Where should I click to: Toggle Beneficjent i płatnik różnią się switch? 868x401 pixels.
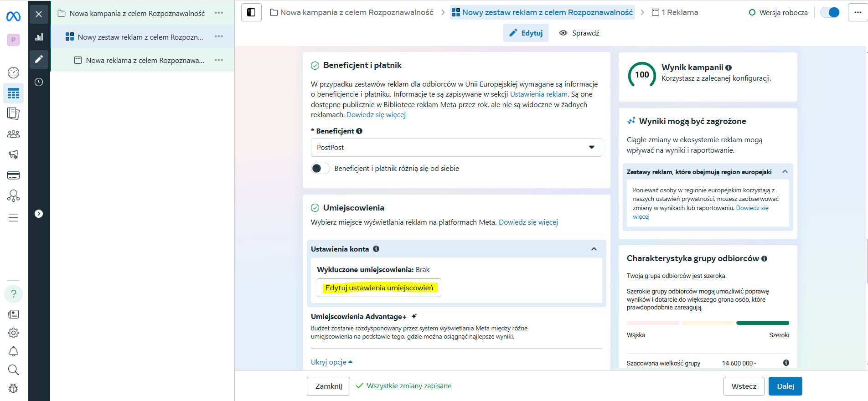[320, 169]
